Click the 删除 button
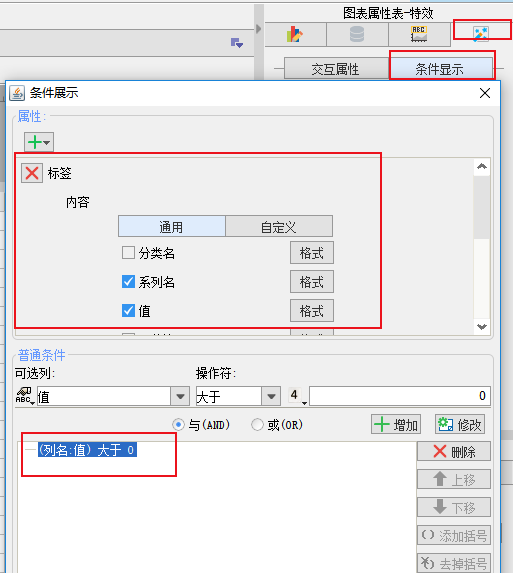 coord(454,452)
